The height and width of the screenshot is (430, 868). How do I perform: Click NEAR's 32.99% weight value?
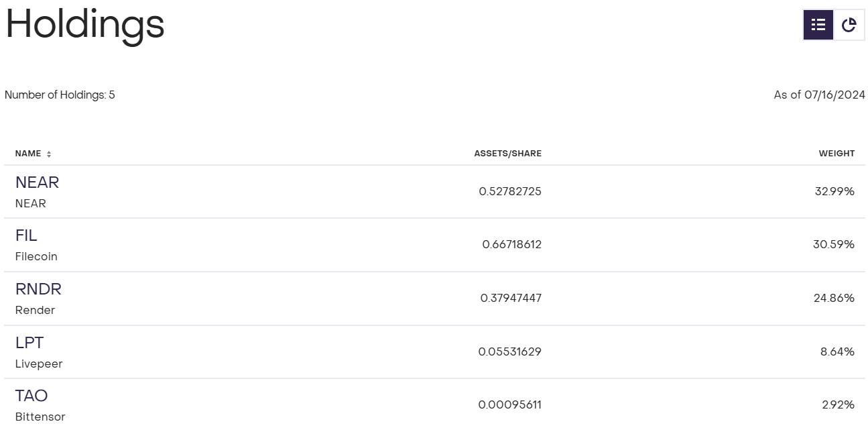click(x=834, y=191)
